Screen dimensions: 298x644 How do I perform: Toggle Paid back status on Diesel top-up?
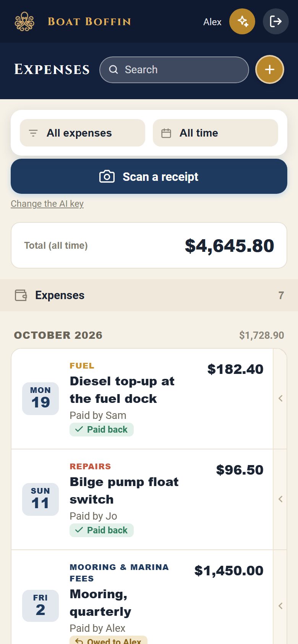pos(102,430)
